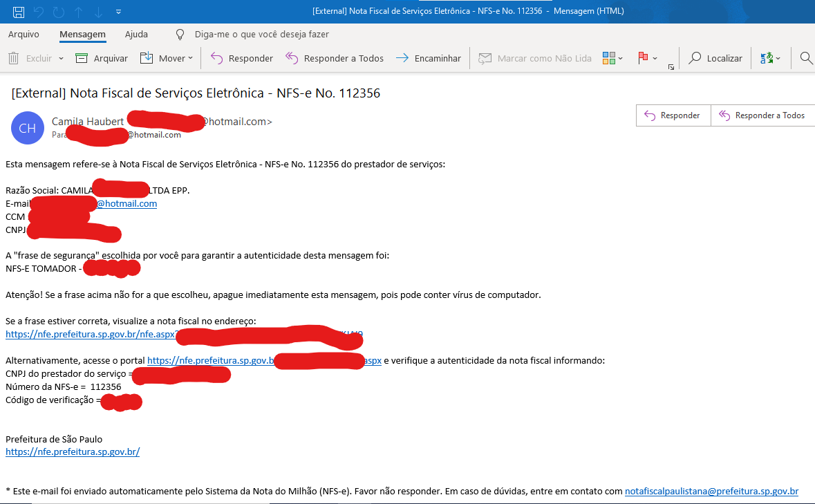Click the Excluir trash icon
This screenshot has width=815, height=504.
pyautogui.click(x=14, y=58)
